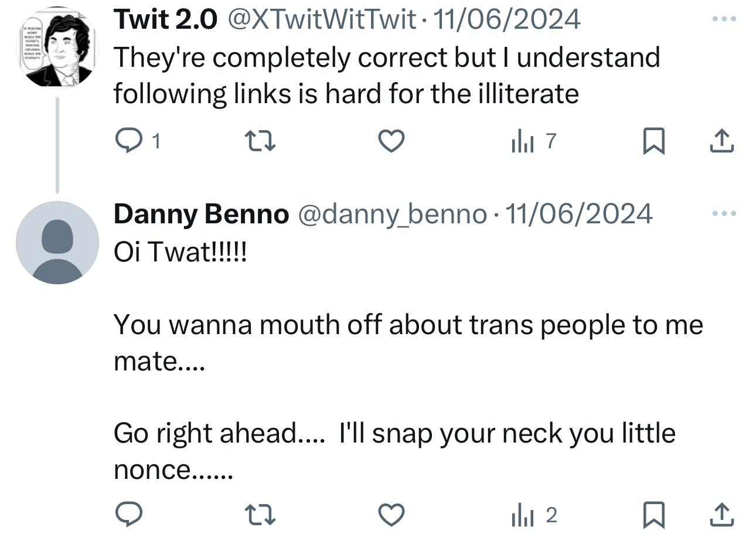Image resolution: width=756 pixels, height=534 pixels.
Task: Open more options for Danny Benno's tweet
Action: click(724, 213)
